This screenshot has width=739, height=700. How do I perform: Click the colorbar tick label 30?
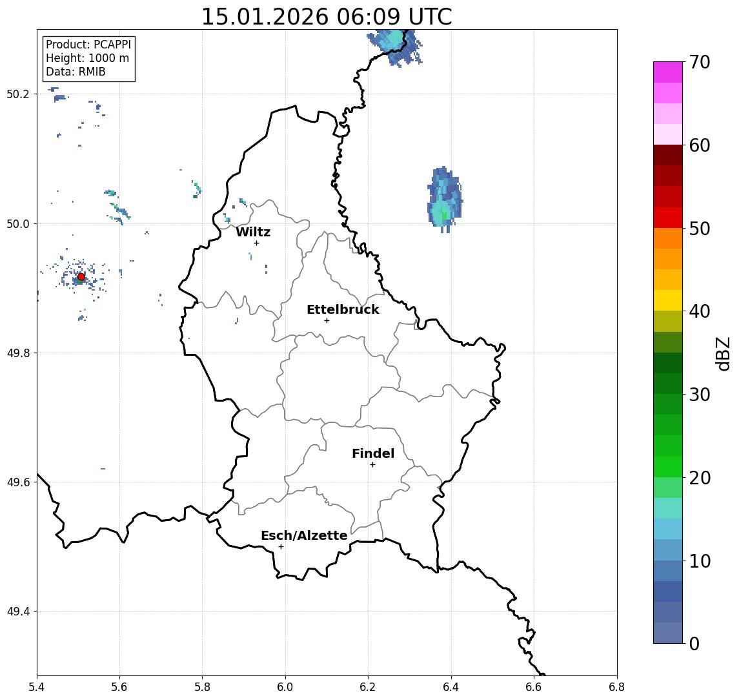point(700,394)
